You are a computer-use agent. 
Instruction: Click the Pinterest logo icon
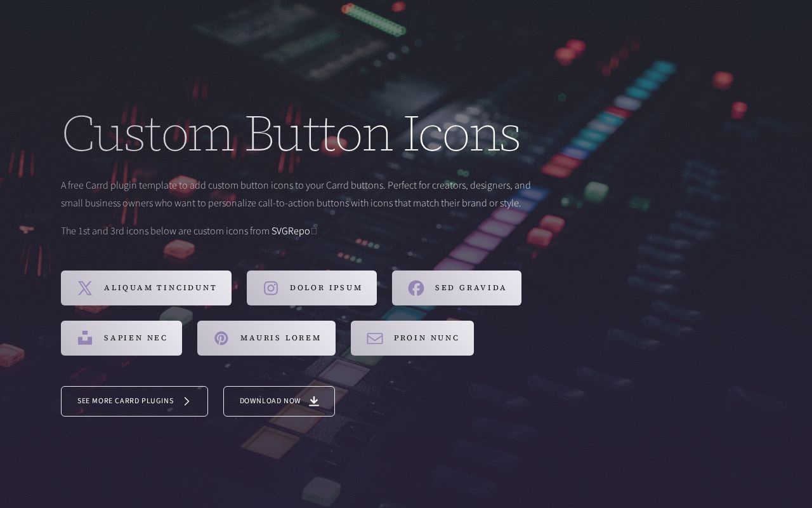[221, 338]
